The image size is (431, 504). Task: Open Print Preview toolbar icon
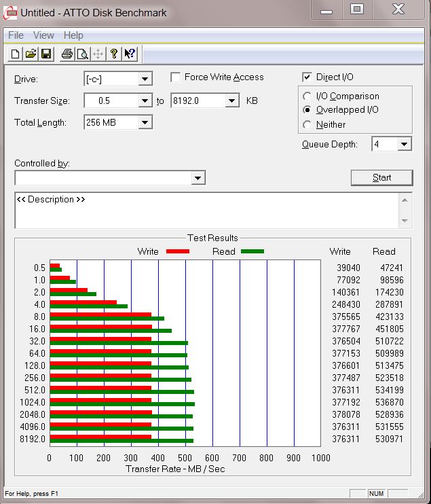(83, 54)
